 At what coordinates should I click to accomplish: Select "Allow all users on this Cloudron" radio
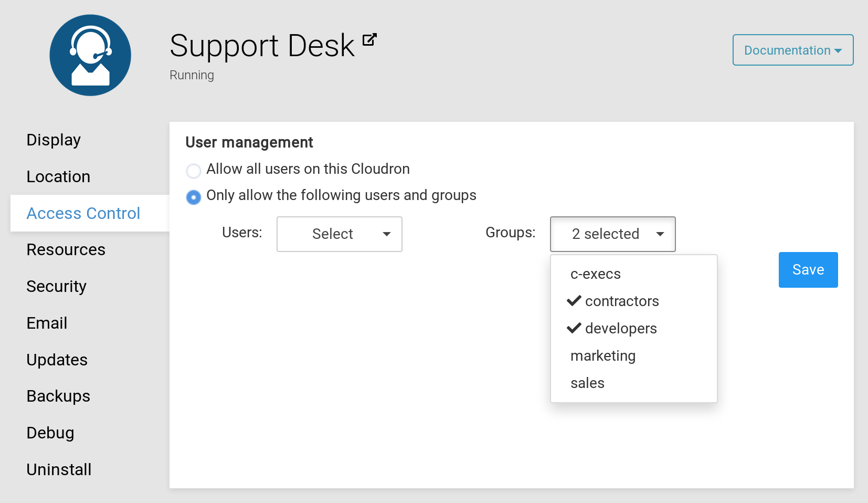point(194,171)
